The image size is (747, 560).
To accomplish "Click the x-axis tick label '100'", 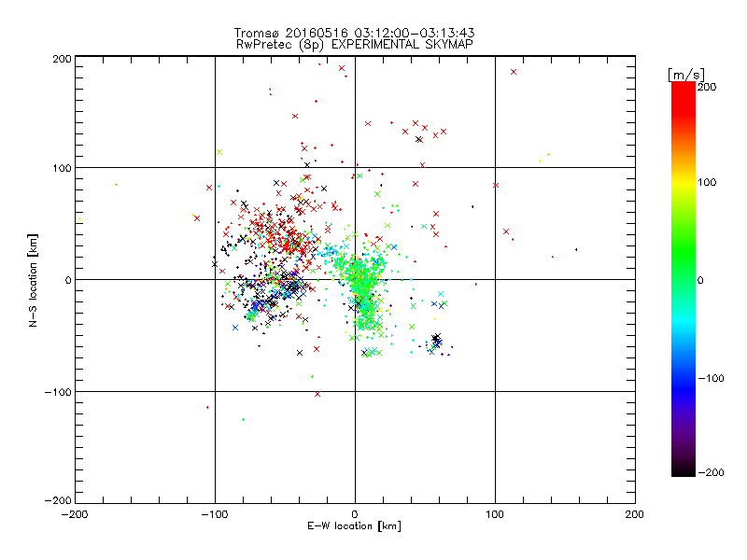I will [x=495, y=514].
